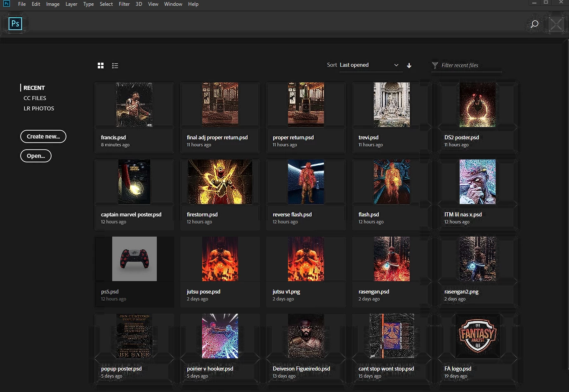This screenshot has height=392, width=569.
Task: Click the Create new... button
Action: (x=43, y=136)
